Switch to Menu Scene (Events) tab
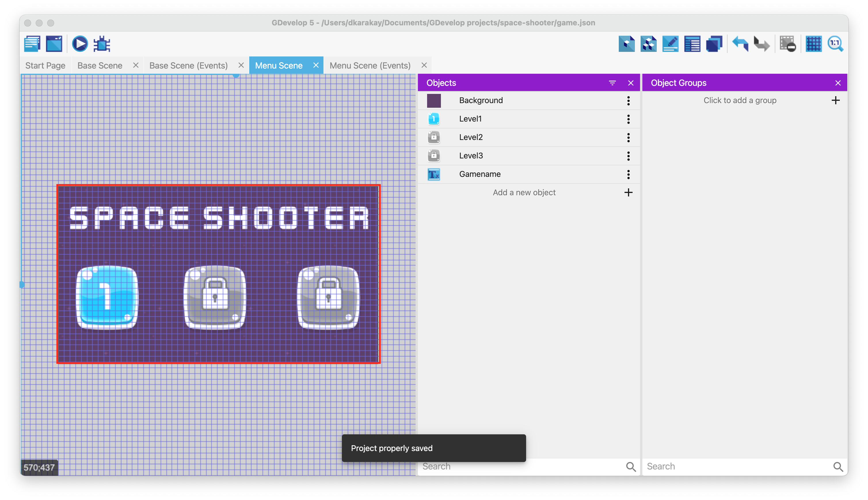 (x=370, y=65)
